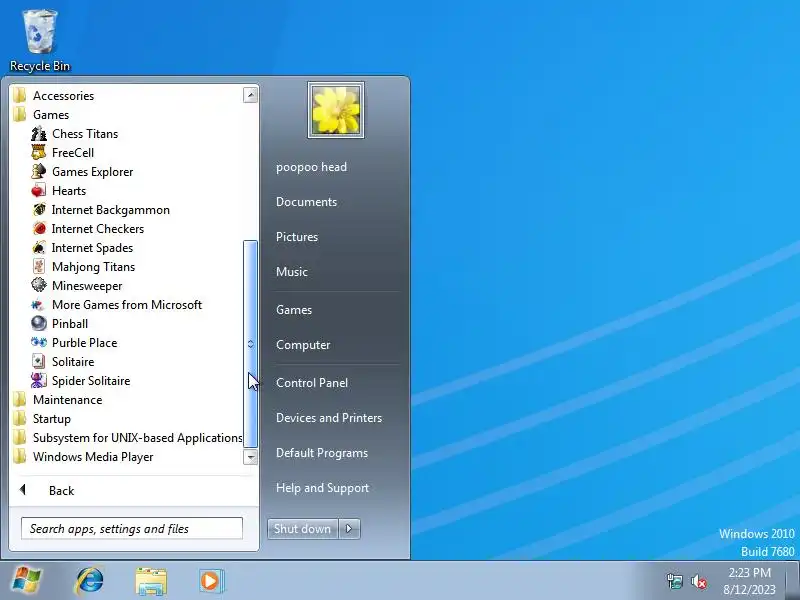
Task: Open the Recycle Bin desktop icon
Action: (x=40, y=40)
